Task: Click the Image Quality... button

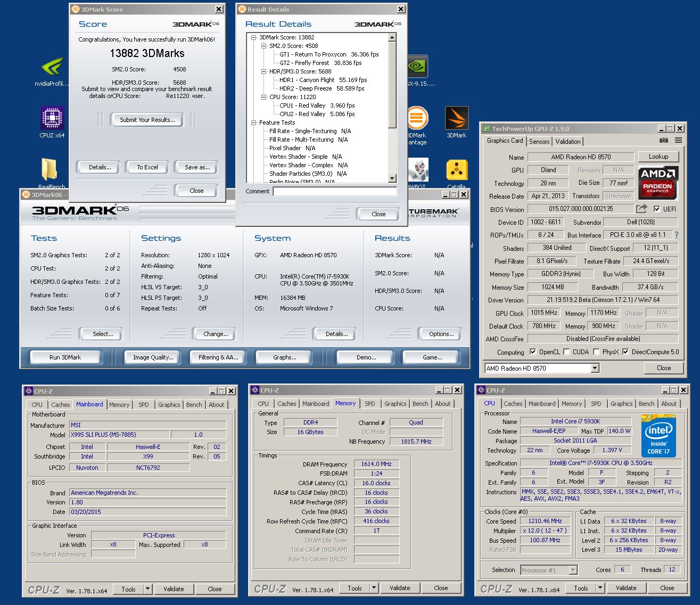Action: [x=153, y=357]
